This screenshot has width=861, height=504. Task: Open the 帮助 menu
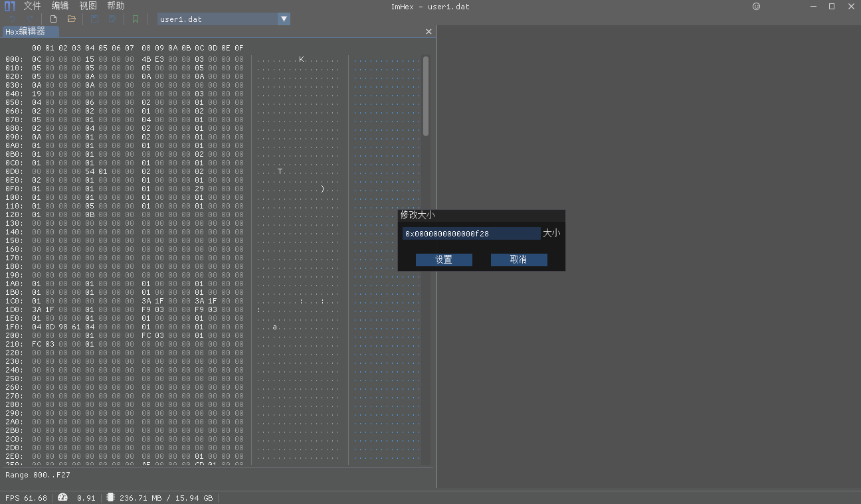coord(116,6)
